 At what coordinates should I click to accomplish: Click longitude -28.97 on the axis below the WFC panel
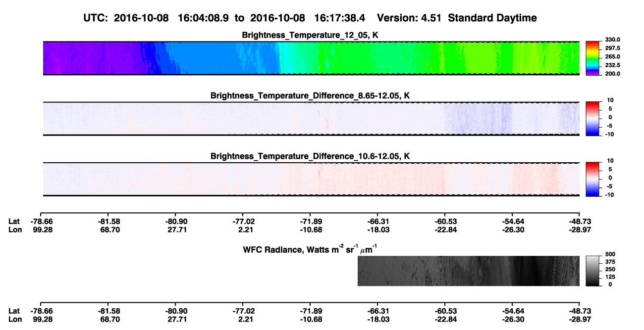coord(581,319)
